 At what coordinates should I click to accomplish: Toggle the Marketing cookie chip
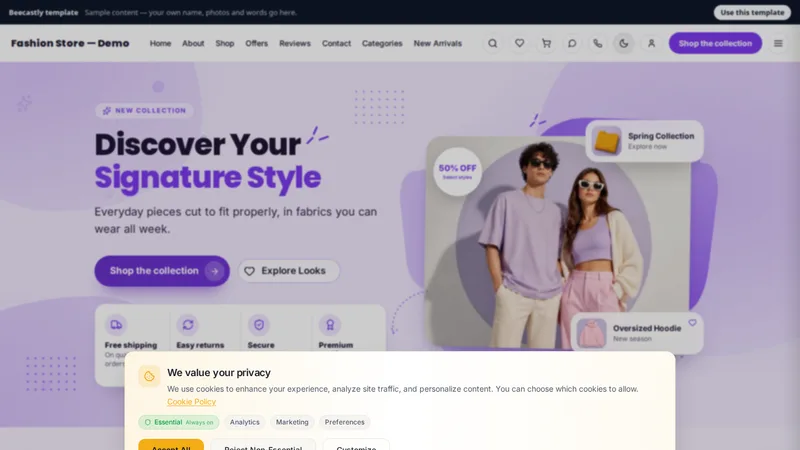click(292, 422)
